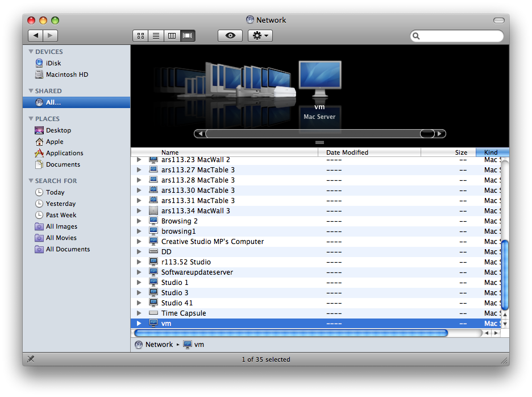
Task: Click the Network proxy icon in title
Action: coord(250,20)
